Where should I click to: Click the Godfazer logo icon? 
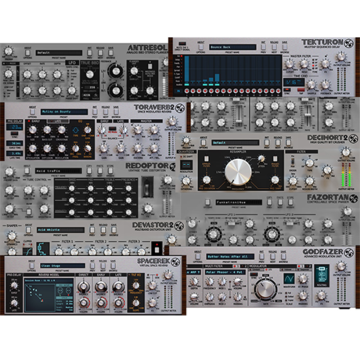[349, 252]
